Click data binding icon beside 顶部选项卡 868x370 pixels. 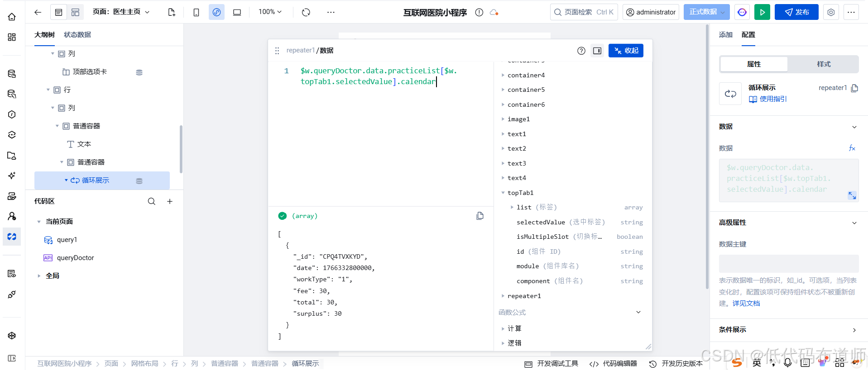[x=139, y=72]
